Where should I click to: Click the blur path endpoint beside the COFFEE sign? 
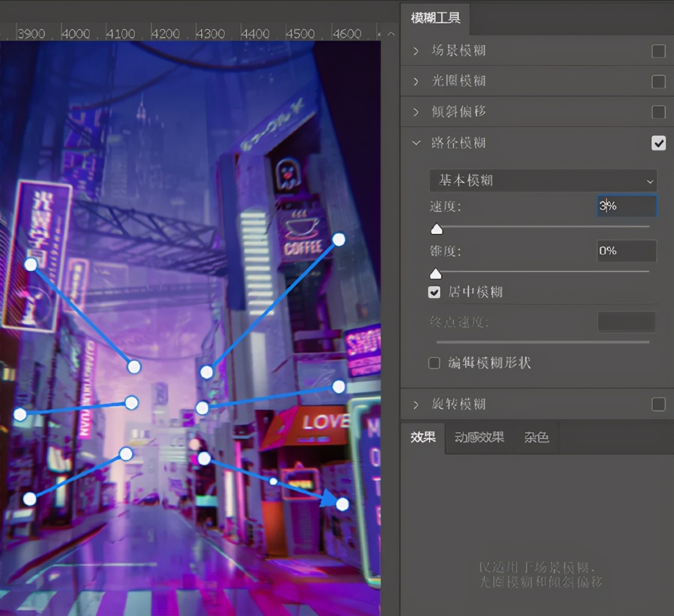[x=339, y=240]
